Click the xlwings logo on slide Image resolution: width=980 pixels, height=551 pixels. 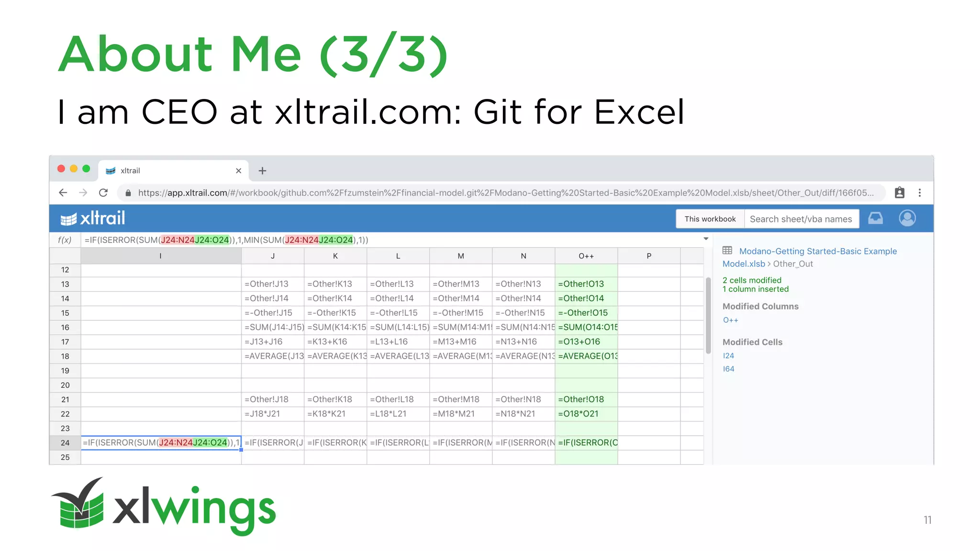click(x=164, y=507)
